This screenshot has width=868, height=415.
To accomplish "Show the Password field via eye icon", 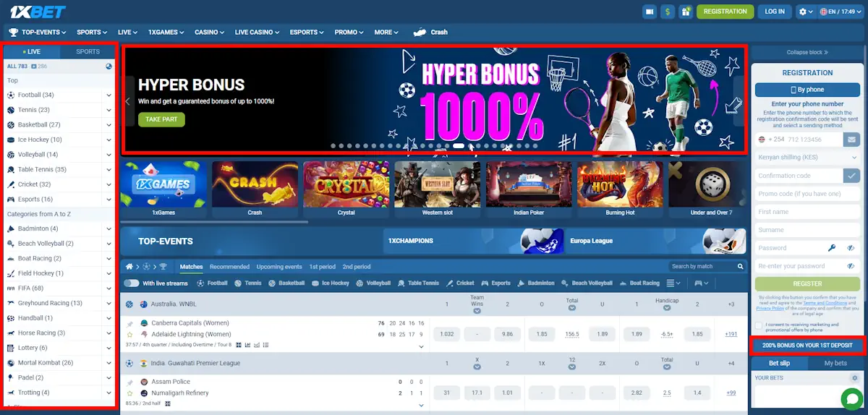I will click(x=851, y=248).
